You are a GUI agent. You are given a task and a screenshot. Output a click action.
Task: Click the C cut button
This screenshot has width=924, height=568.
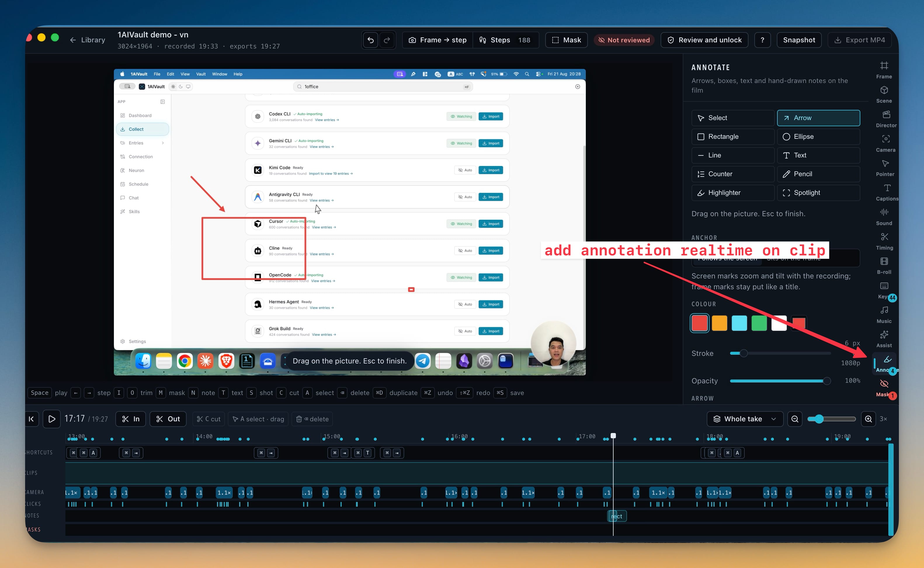209,419
